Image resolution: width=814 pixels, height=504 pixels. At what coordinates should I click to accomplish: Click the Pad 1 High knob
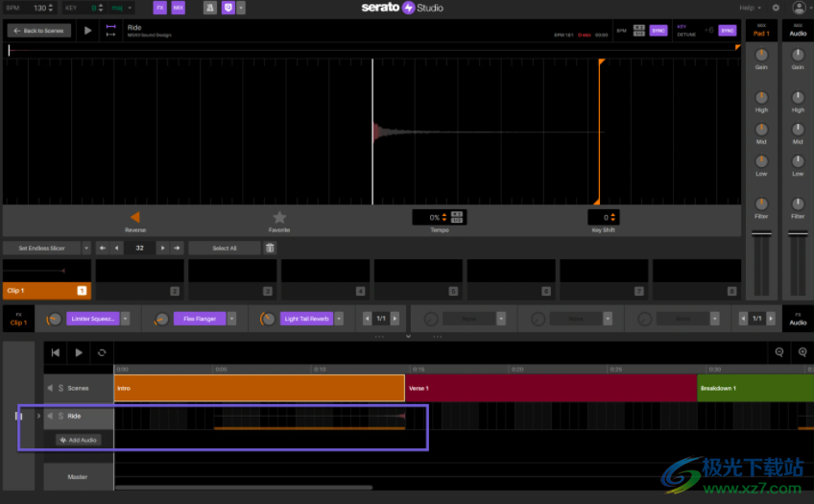click(x=761, y=97)
